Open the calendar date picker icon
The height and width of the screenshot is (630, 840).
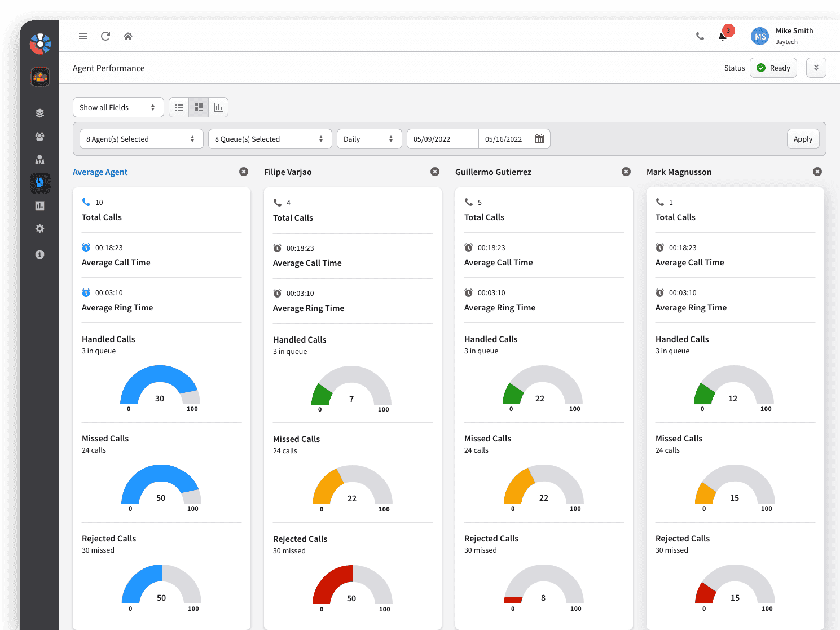point(539,139)
